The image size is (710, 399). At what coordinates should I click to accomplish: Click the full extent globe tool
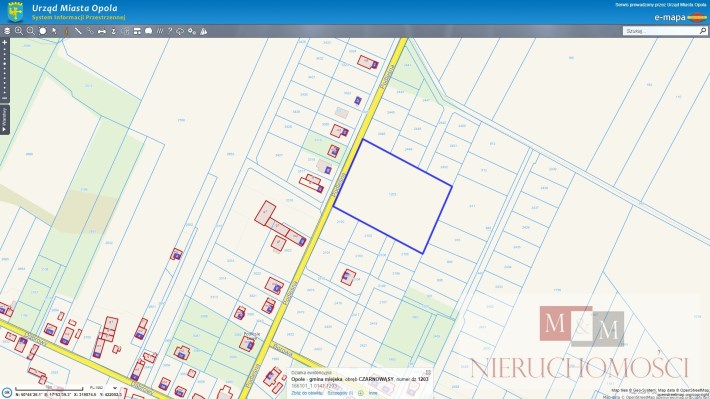tap(43, 31)
